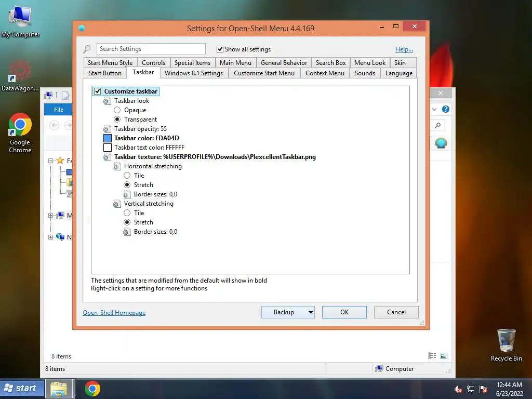Open the Sounds tab
Image resolution: width=532 pixels, height=399 pixels.
365,73
